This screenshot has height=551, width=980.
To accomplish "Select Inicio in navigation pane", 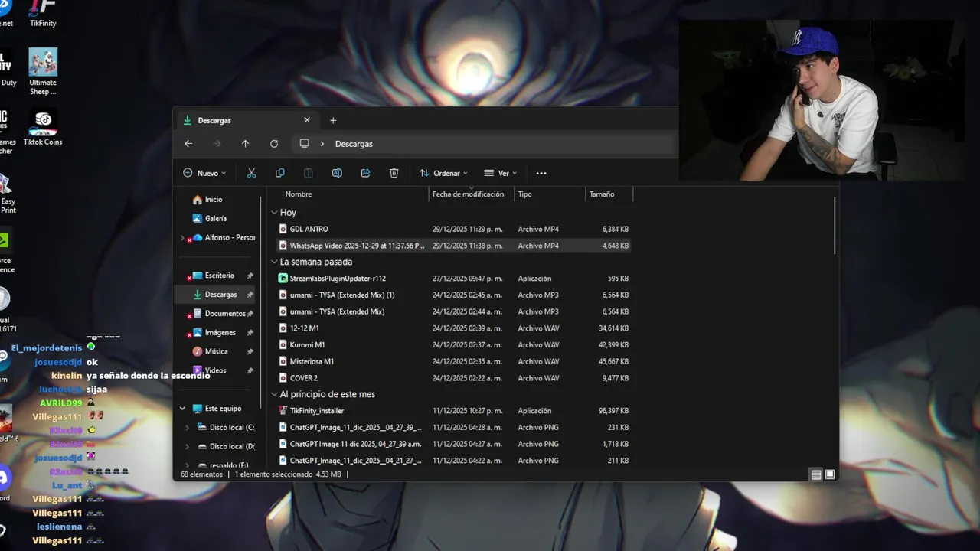I will 214,200.
